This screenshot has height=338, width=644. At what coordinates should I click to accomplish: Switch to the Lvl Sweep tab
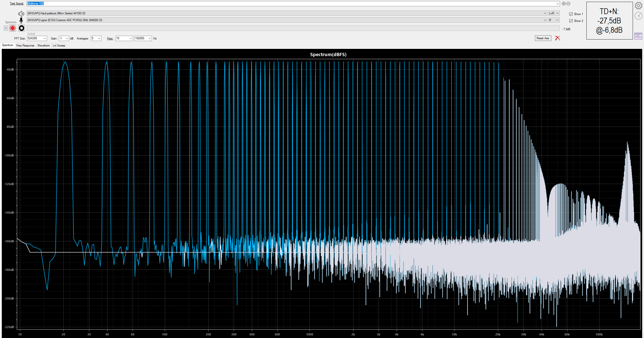point(59,46)
